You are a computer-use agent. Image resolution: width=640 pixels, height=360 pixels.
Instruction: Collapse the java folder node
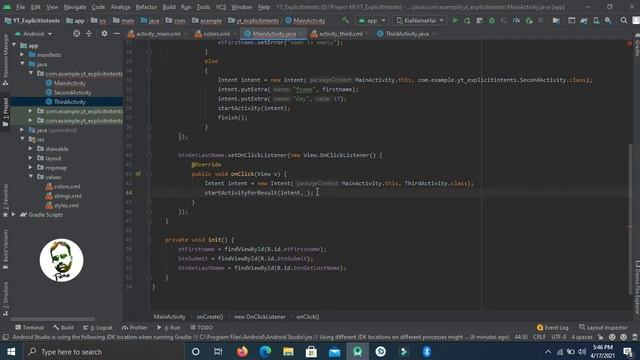pyautogui.click(x=22, y=64)
